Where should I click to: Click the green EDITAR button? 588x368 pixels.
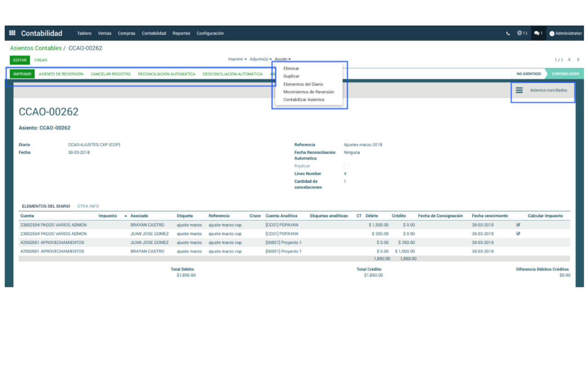(x=20, y=60)
